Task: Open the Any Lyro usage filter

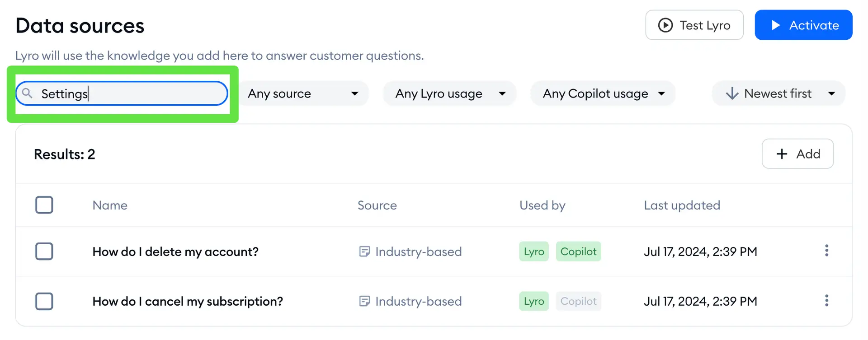Action: (450, 93)
